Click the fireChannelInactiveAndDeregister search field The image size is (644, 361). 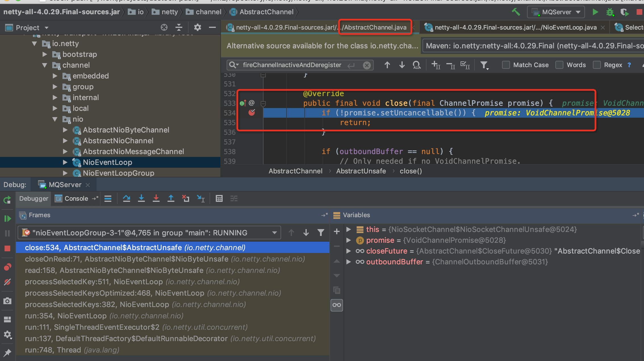click(292, 65)
